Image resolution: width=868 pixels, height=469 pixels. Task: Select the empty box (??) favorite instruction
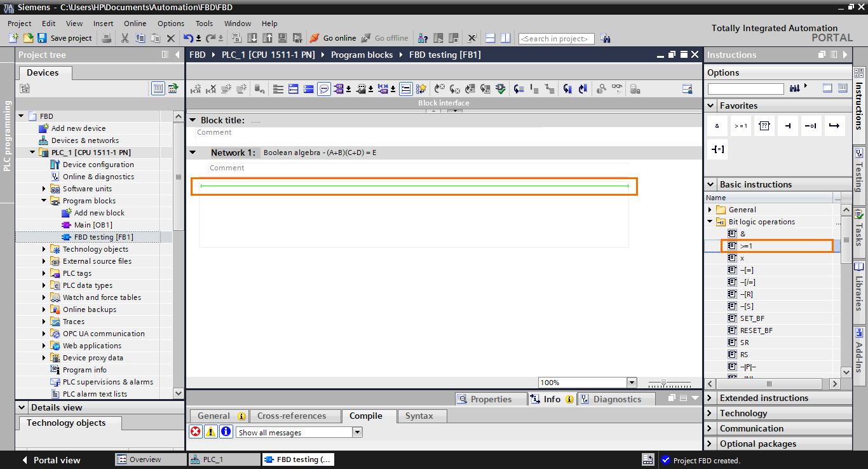point(764,125)
